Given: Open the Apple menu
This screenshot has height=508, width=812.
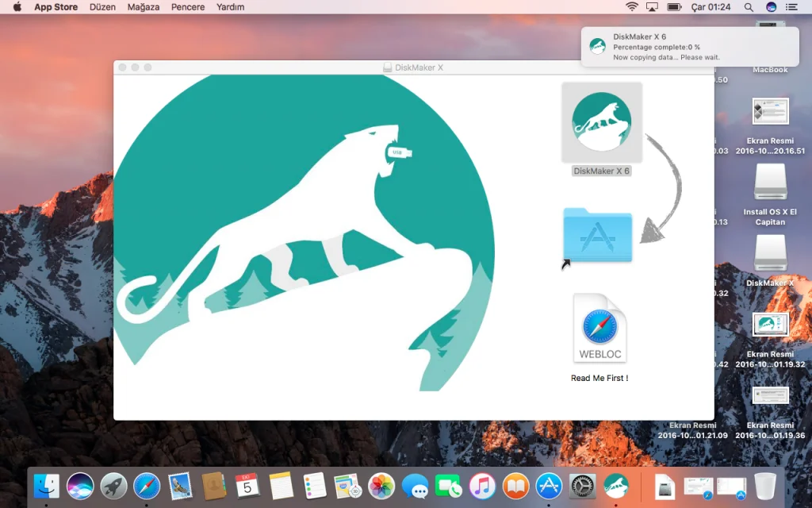Looking at the screenshot, I should [17, 7].
